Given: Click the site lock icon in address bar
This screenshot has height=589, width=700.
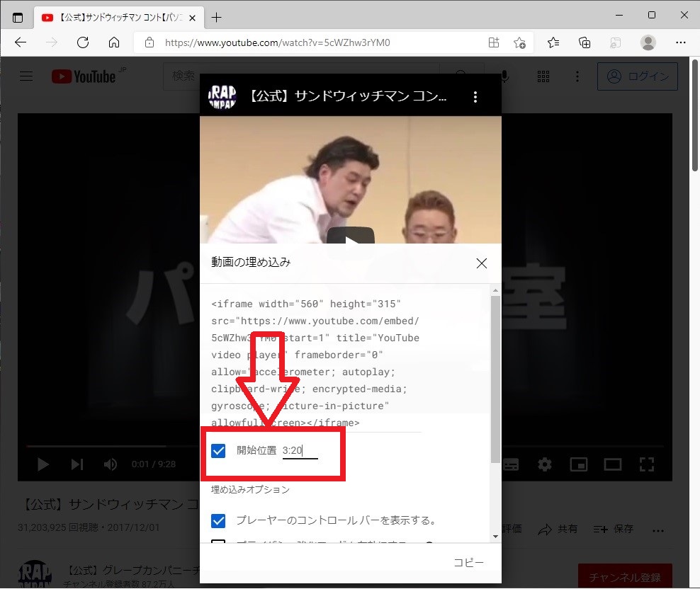Looking at the screenshot, I should (149, 42).
